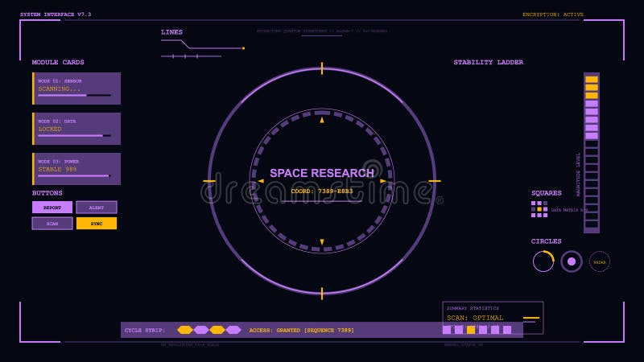Screen dimensions: 644x362
Task: Click the loading ring with yellow arc
Action: click(543, 261)
